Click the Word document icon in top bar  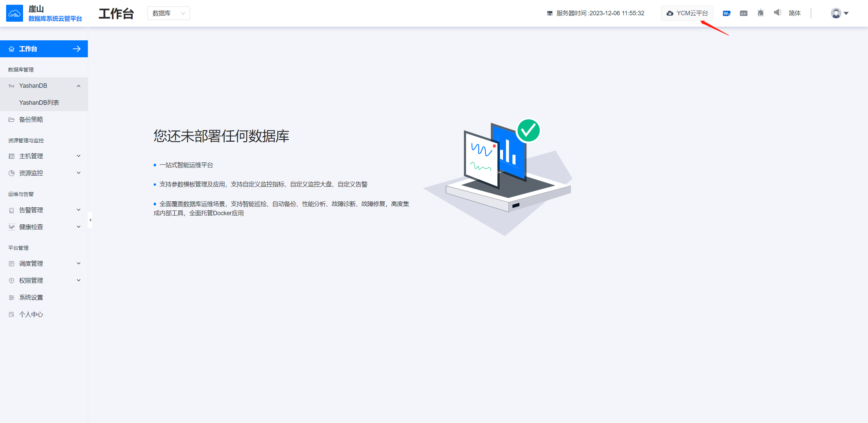726,13
